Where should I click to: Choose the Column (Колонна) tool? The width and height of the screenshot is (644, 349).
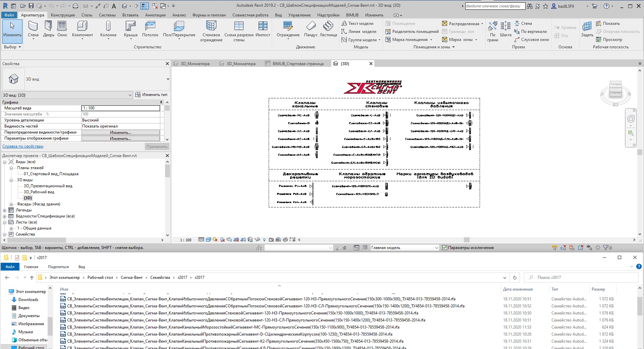[x=108, y=29]
